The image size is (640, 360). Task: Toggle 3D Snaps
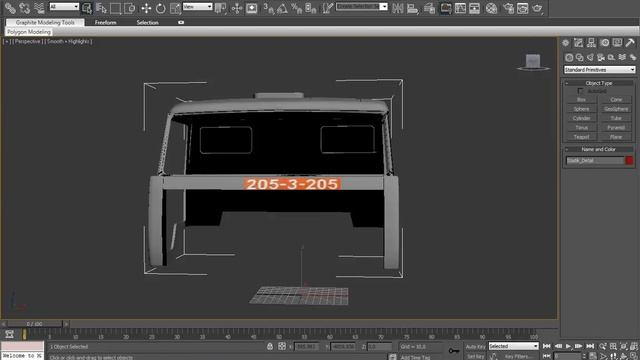coord(268,8)
